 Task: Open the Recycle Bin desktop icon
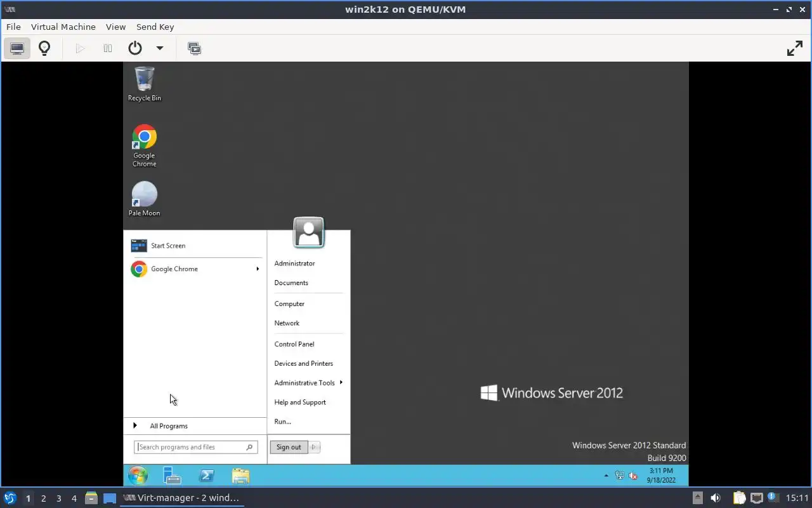pyautogui.click(x=144, y=84)
